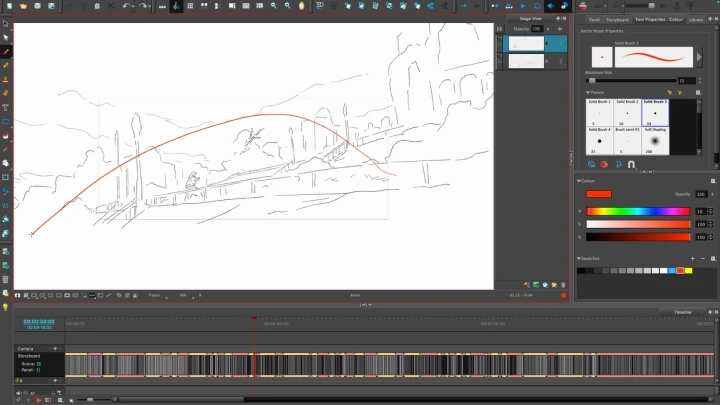The image size is (720, 405).
Task: Open the Panel tab
Action: click(593, 19)
